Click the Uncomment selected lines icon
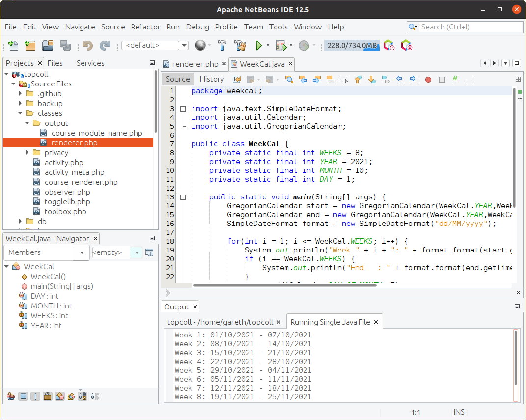The width and height of the screenshot is (526, 420). click(x=470, y=80)
